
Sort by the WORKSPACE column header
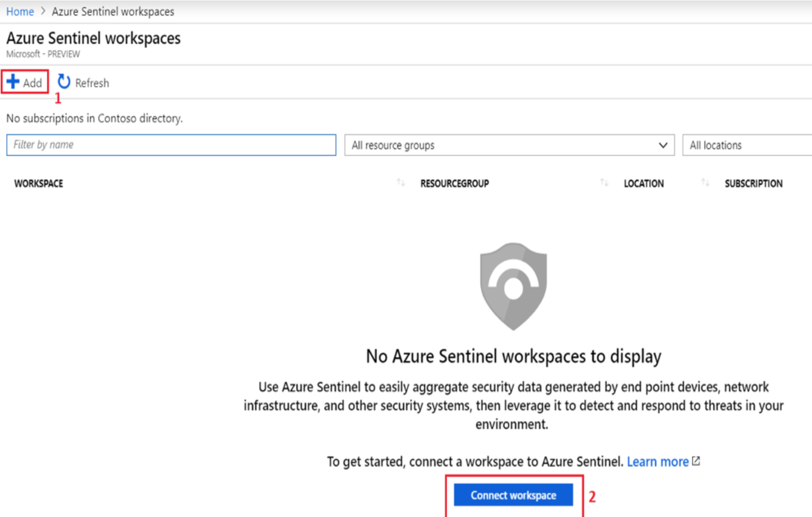(39, 184)
